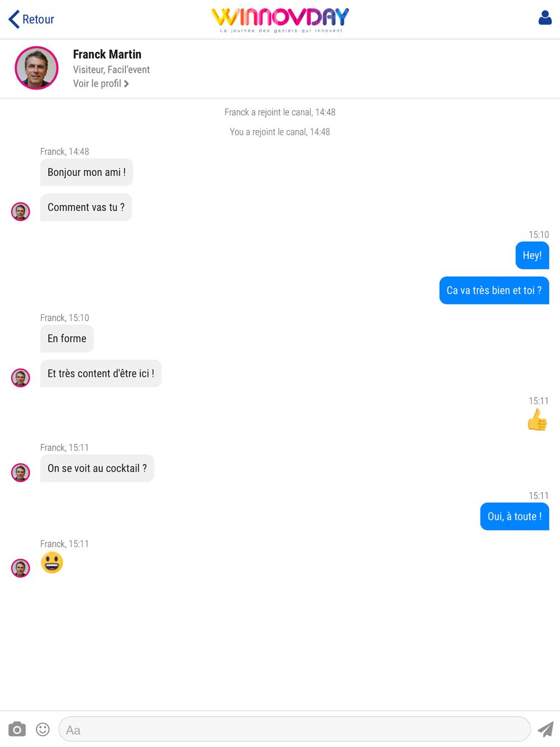This screenshot has width=560, height=747.
Task: Open Franck Martin's large profile photo
Action: (x=36, y=68)
